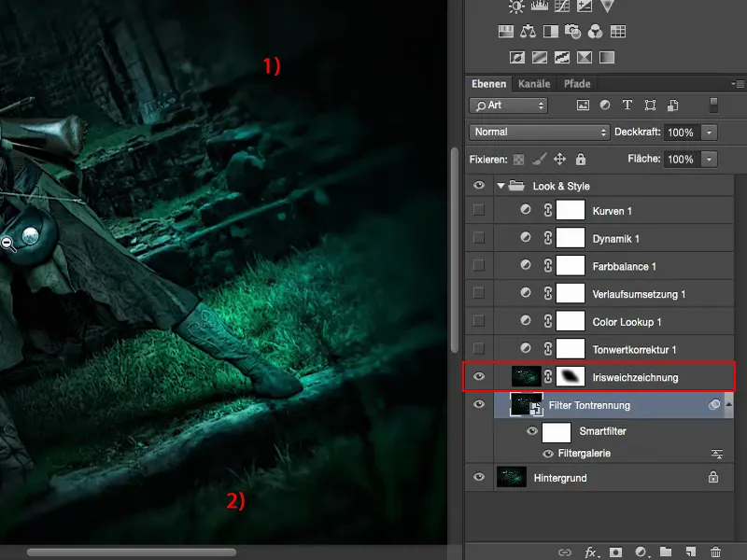Show the Dynamik 1 layer
The width and height of the screenshot is (747, 560).
479,237
